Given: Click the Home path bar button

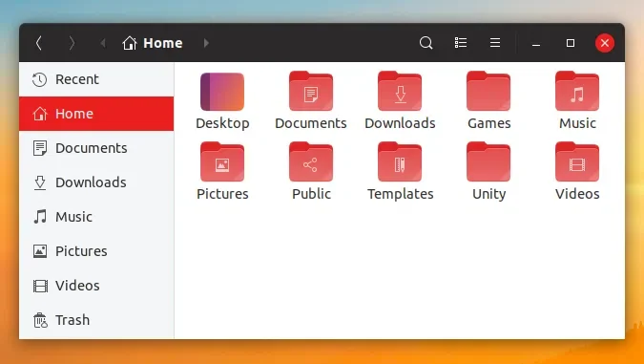Looking at the screenshot, I should (153, 43).
